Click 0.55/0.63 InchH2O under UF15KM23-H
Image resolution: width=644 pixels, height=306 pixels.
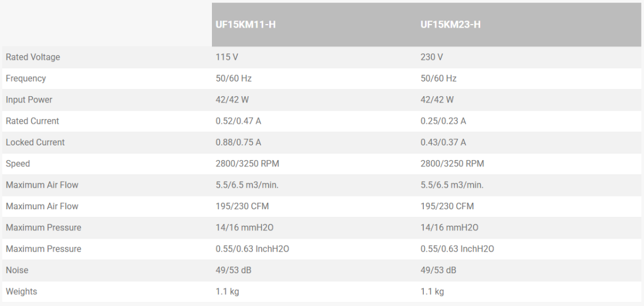point(457,249)
